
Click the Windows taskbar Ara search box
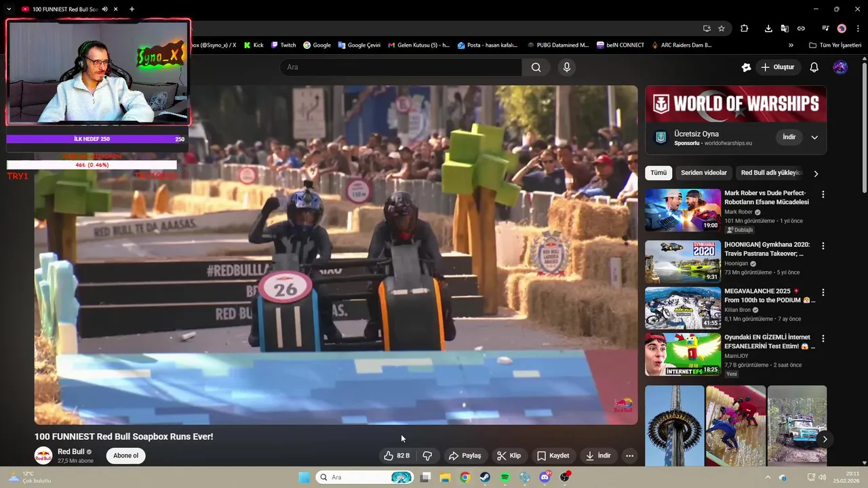[x=366, y=477]
